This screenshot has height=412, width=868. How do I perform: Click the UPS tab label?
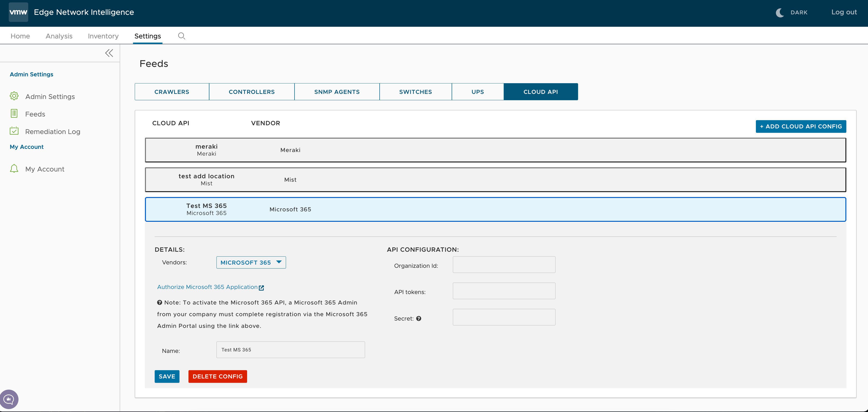click(478, 91)
